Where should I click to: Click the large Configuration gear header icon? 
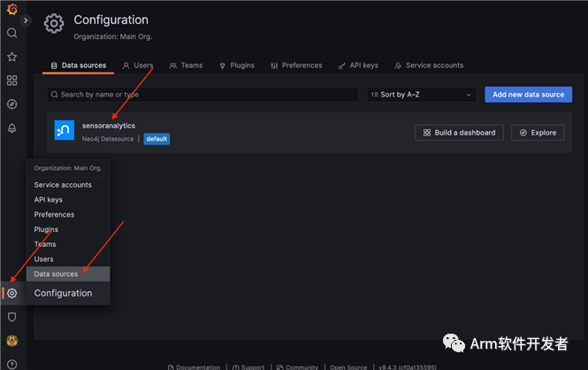point(54,24)
